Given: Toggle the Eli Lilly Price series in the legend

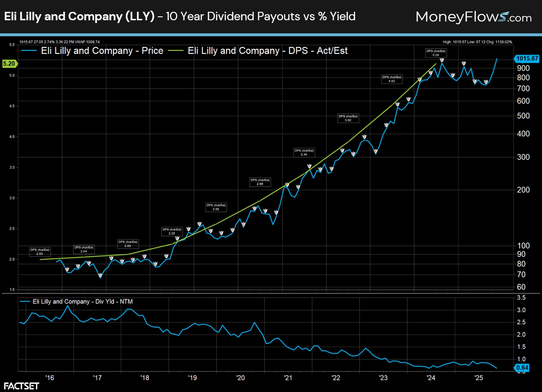Looking at the screenshot, I should coord(101,51).
